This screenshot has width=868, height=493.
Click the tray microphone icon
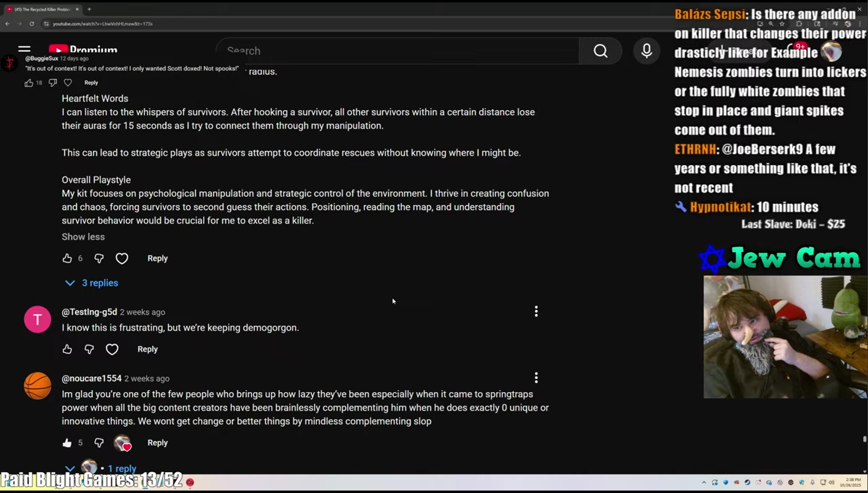coord(812,483)
